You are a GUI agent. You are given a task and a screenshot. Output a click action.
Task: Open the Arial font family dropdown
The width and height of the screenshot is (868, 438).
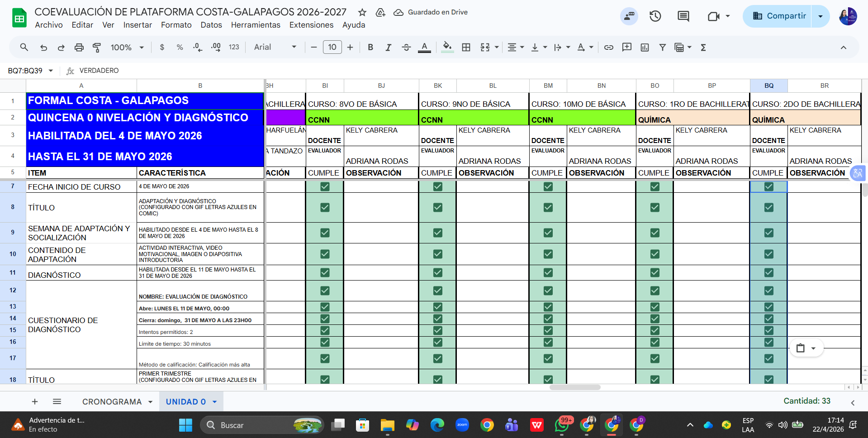(275, 48)
